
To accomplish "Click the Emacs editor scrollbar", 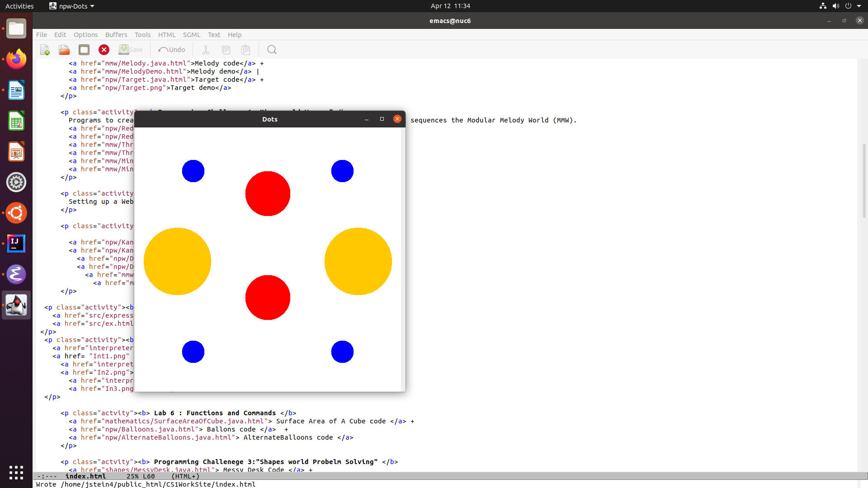I will click(864, 181).
